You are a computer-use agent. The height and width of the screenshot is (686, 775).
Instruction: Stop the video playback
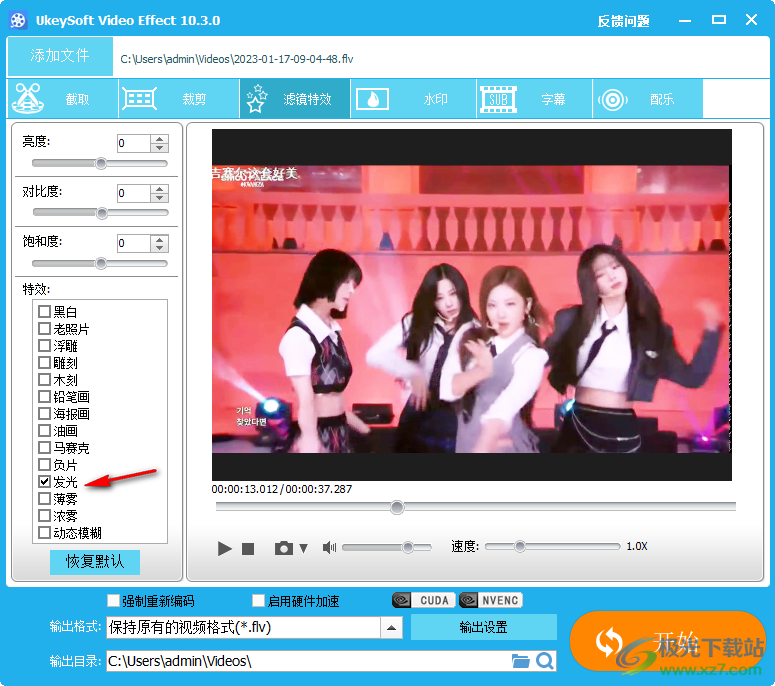click(248, 549)
